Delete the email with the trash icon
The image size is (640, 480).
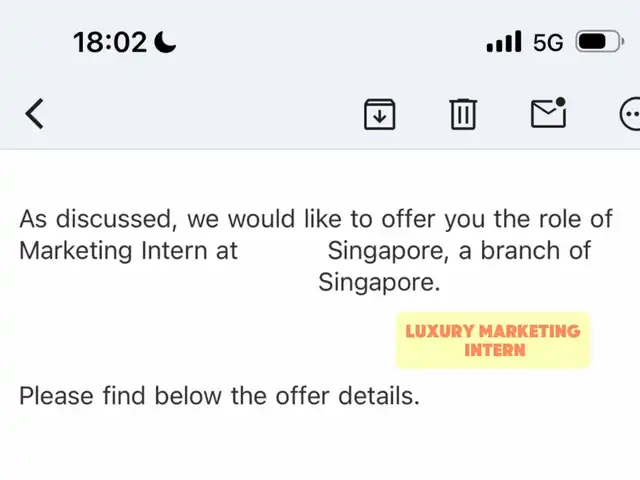pyautogui.click(x=463, y=114)
